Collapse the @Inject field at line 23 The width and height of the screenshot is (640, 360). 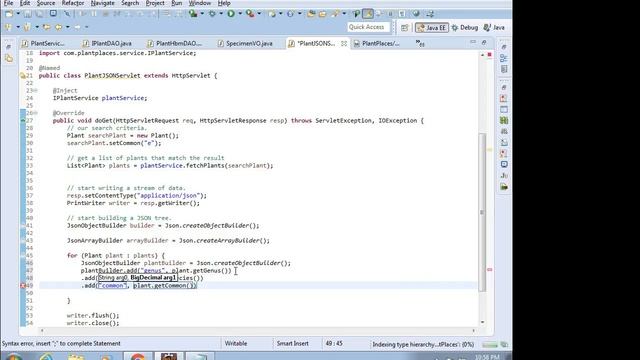36,91
